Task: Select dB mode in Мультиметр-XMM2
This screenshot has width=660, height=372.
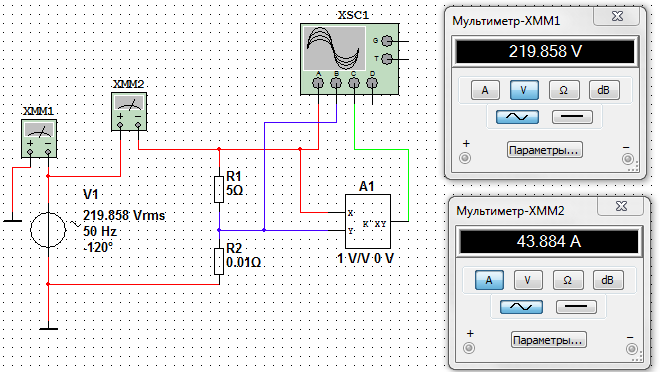Action: coord(608,280)
